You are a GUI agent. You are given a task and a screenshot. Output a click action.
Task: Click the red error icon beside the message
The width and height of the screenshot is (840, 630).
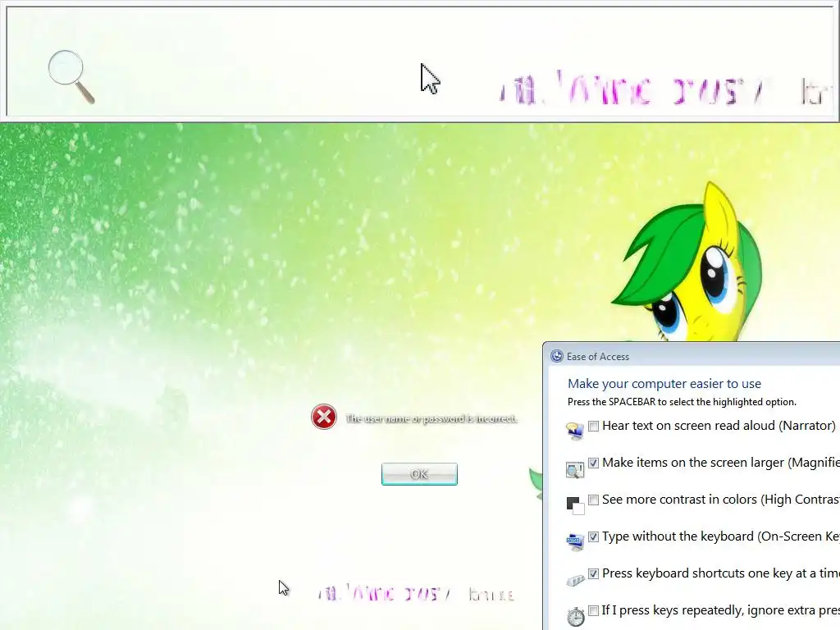324,417
